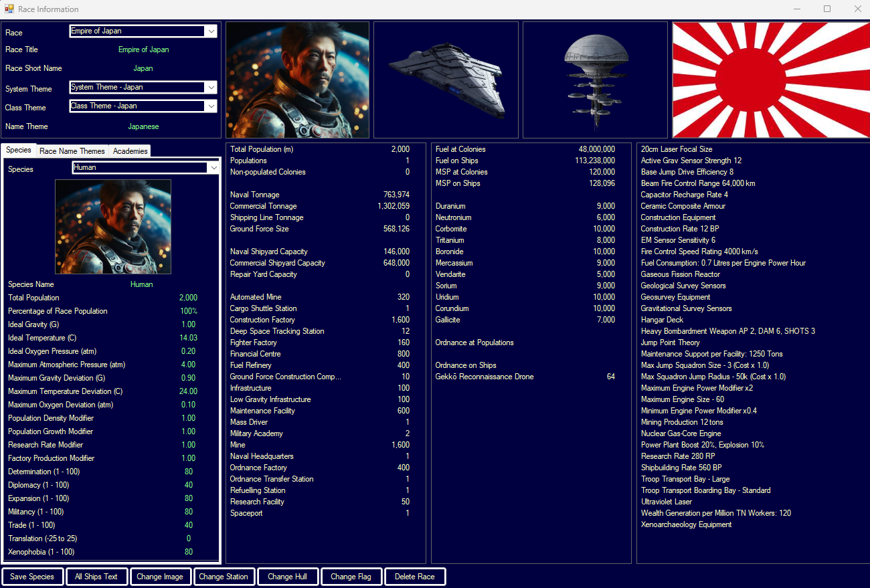Click the Deep Space Tracking Station row
The image size is (870, 588).
point(320,331)
